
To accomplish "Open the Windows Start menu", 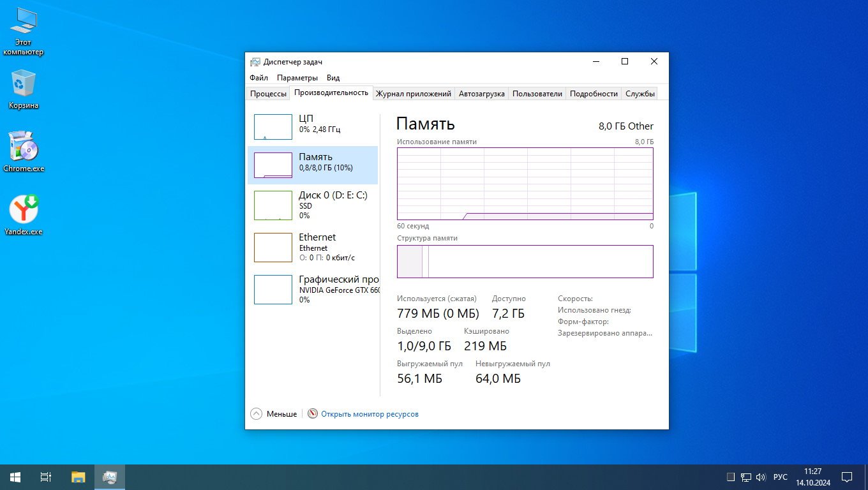I will click(15, 477).
